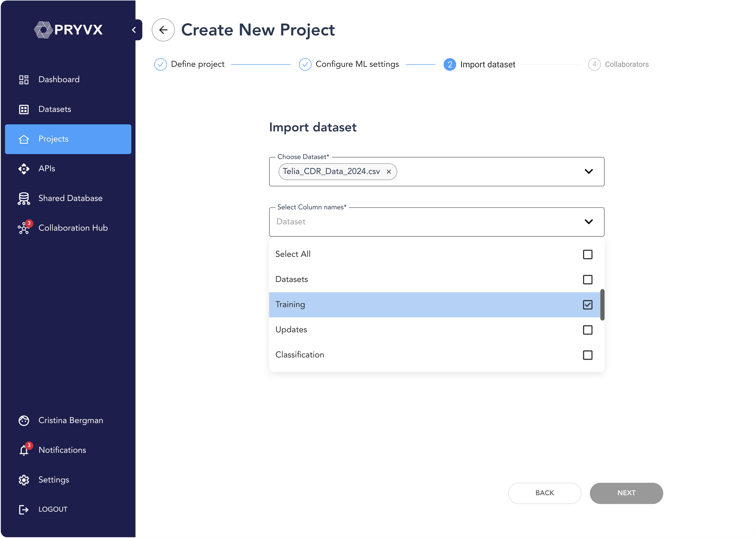756x538 pixels.
Task: Click the Notifications bell icon
Action: [x=24, y=450]
